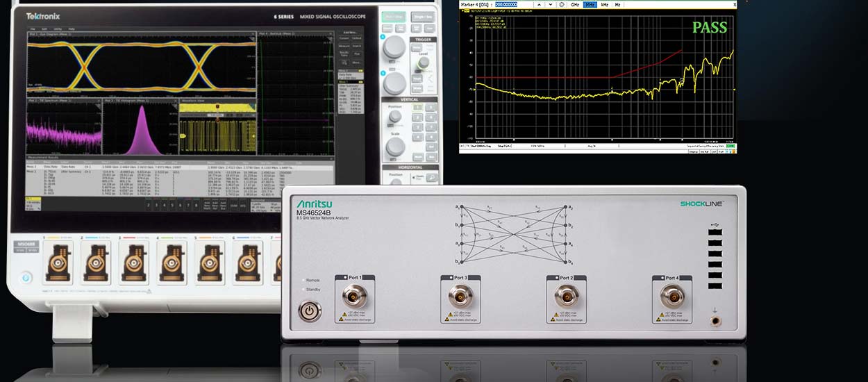Image resolution: width=868 pixels, height=382 pixels.
Task: Increase marker value with up arrow
Action: [540, 4]
